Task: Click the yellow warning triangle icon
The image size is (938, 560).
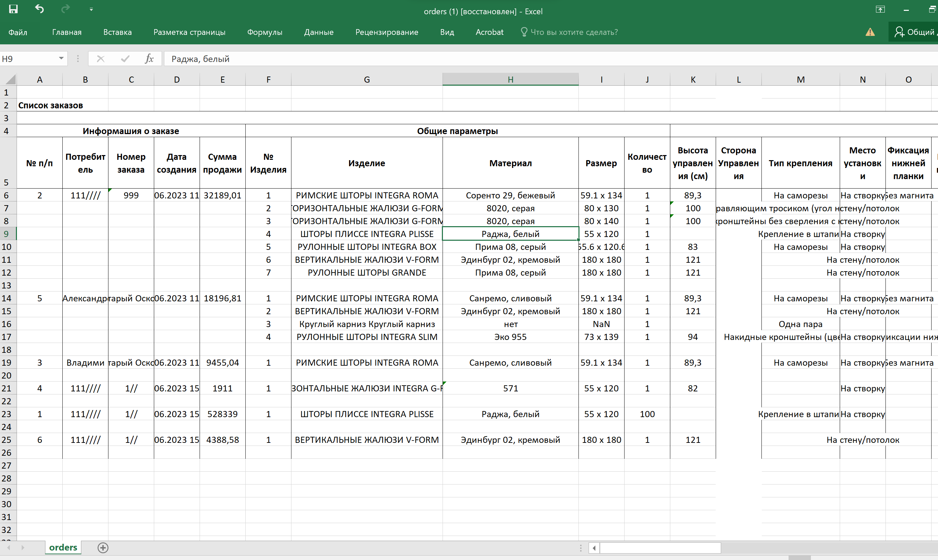Action: click(x=870, y=32)
